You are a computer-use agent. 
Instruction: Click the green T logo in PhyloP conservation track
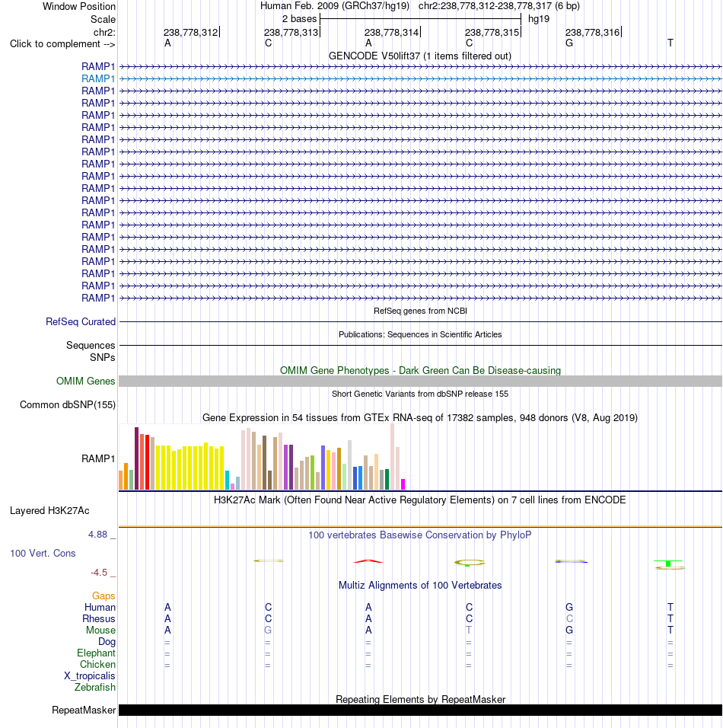(668, 564)
